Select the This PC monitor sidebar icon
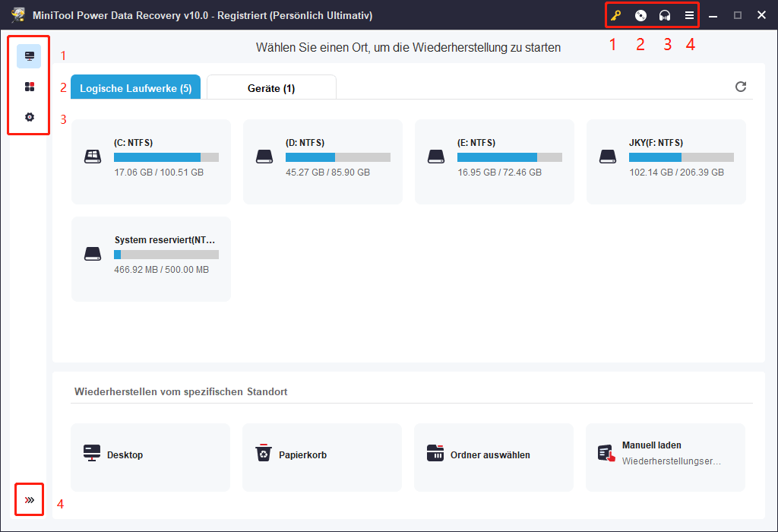778x532 pixels. click(30, 56)
